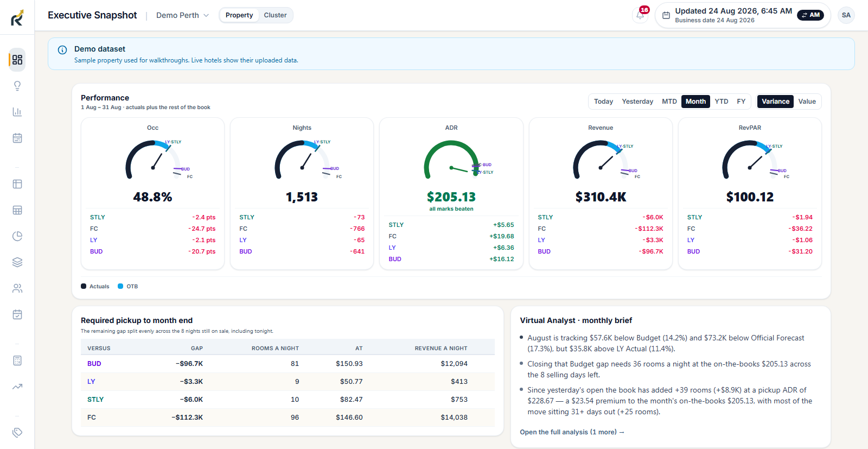This screenshot has height=449, width=868.
Task: Expand the Demo Perth property dropdown
Action: (182, 15)
